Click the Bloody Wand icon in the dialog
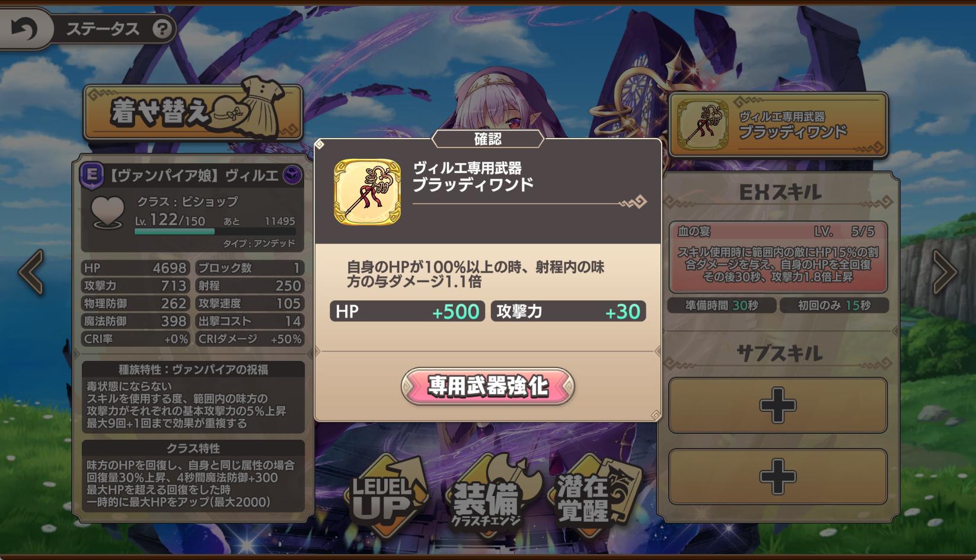976x560 pixels. (367, 191)
